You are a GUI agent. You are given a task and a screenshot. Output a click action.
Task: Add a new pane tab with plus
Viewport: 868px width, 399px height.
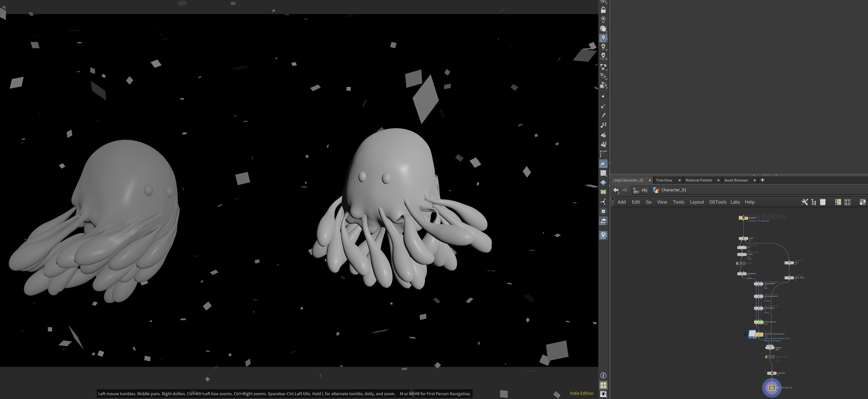point(762,180)
